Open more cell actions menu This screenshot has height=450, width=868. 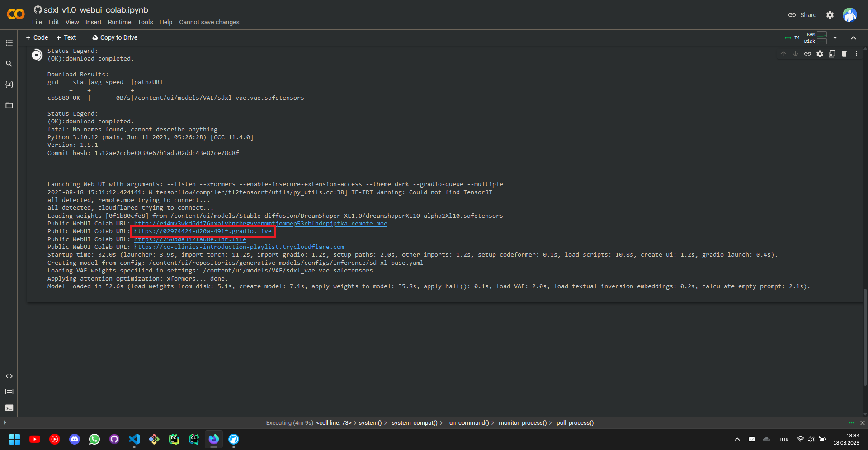[856, 54]
